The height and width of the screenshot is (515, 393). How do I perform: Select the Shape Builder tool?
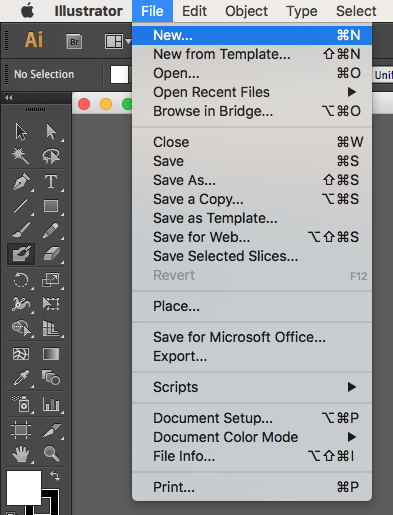tap(21, 328)
